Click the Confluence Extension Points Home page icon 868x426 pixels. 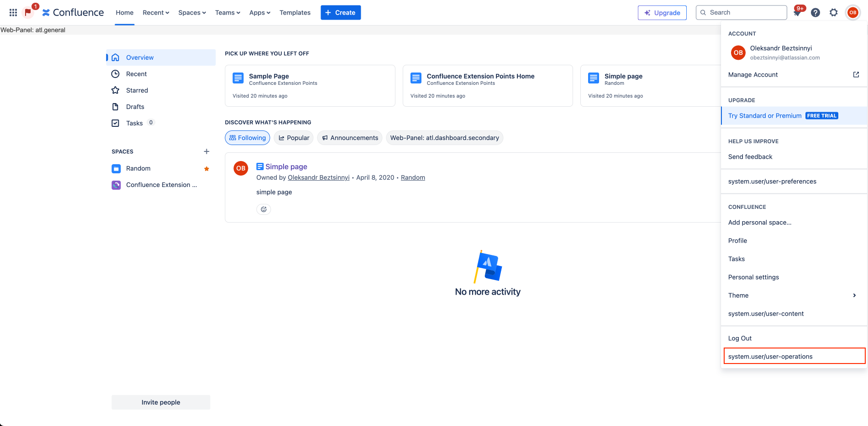tap(416, 78)
